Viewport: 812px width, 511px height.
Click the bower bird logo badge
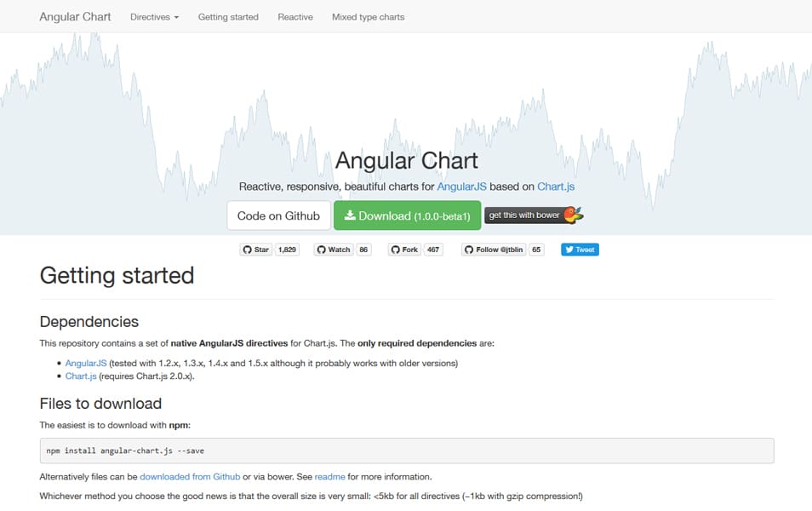tap(572, 215)
